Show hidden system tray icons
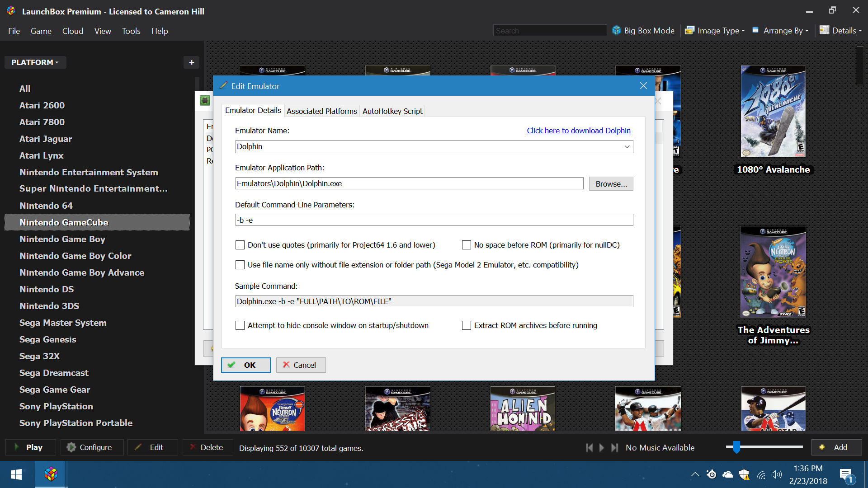This screenshot has width=868, height=488. click(x=695, y=474)
